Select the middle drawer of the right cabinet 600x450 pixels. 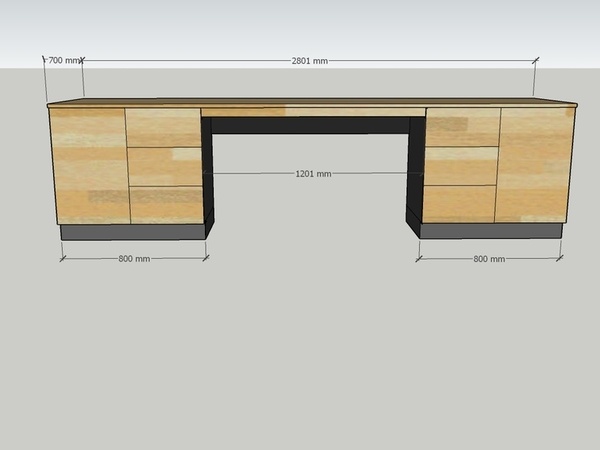click(460, 166)
